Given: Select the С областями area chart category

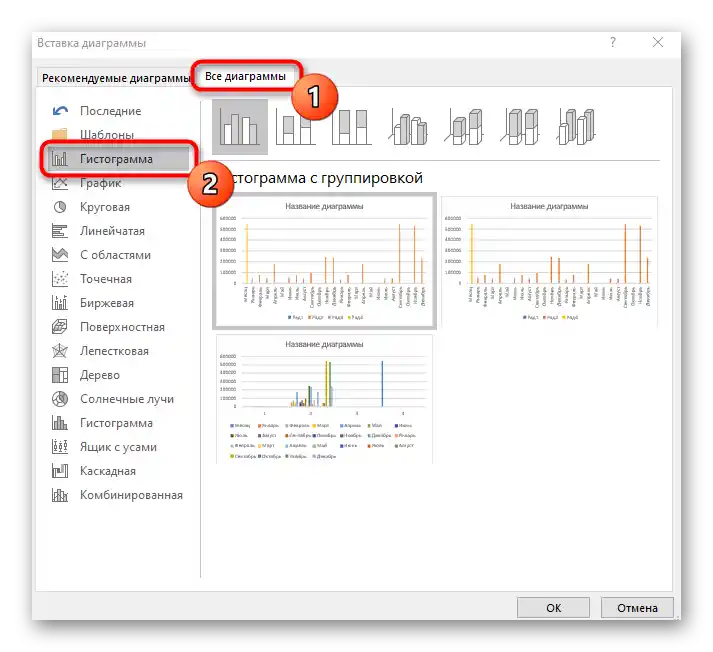Looking at the screenshot, I should click(x=117, y=255).
